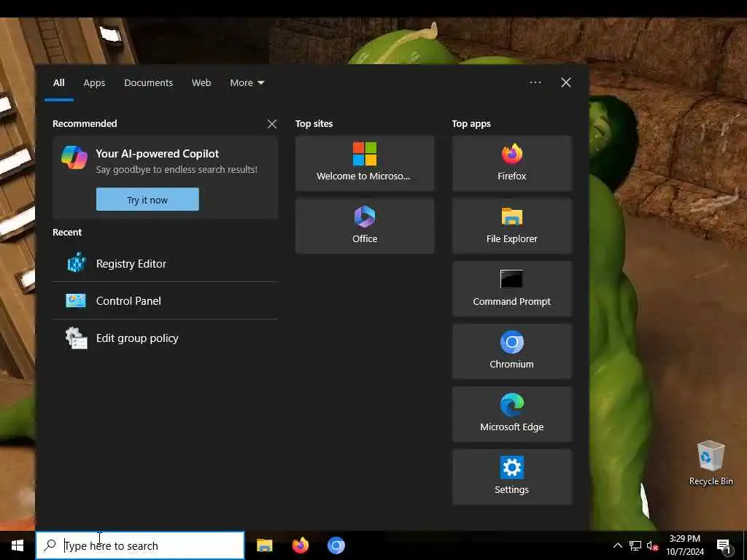
Task: Select the All tab
Action: pyautogui.click(x=58, y=83)
